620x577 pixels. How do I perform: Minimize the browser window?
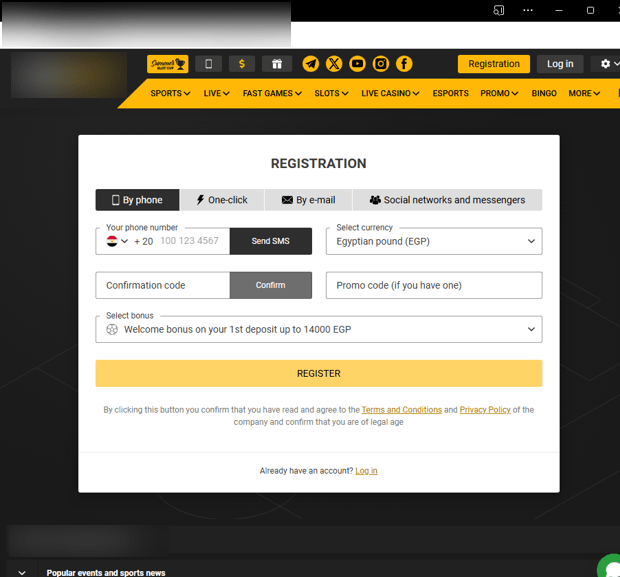[x=559, y=10]
